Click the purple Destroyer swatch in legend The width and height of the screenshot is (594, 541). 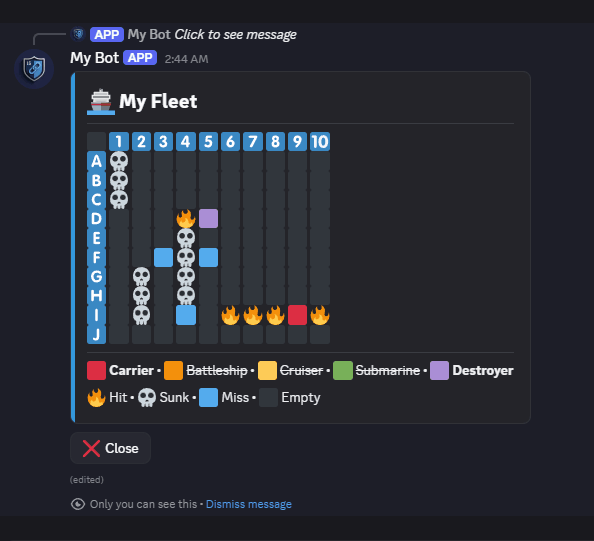pos(439,371)
